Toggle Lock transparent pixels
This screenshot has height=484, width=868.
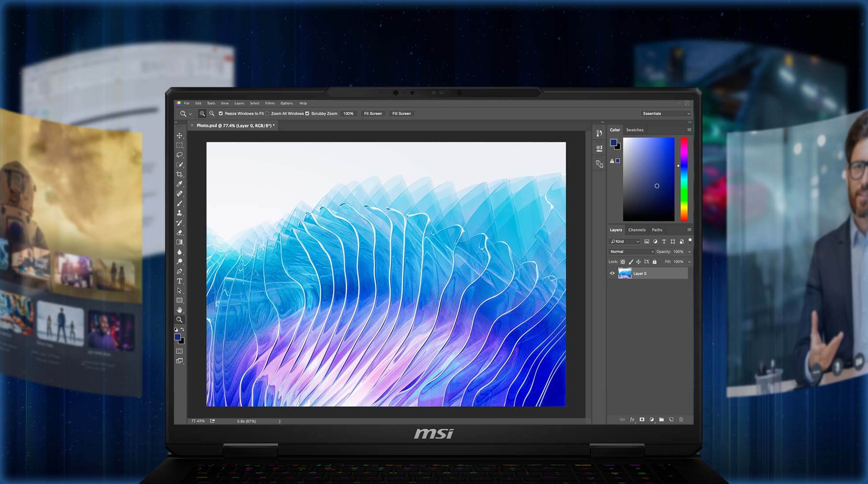623,262
